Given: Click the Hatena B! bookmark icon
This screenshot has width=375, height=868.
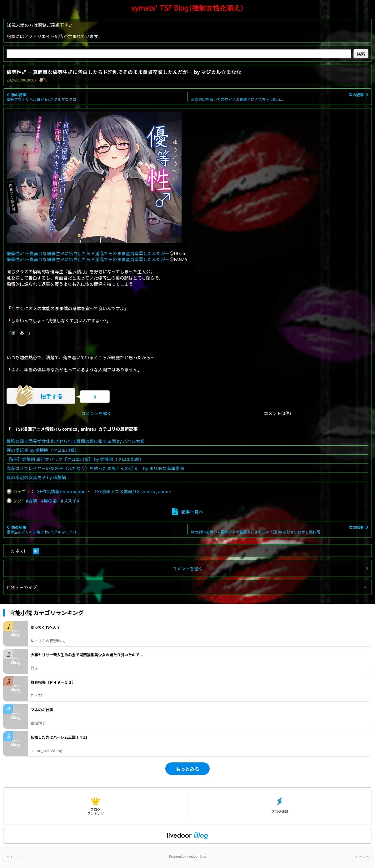Looking at the screenshot, I should click(x=36, y=551).
